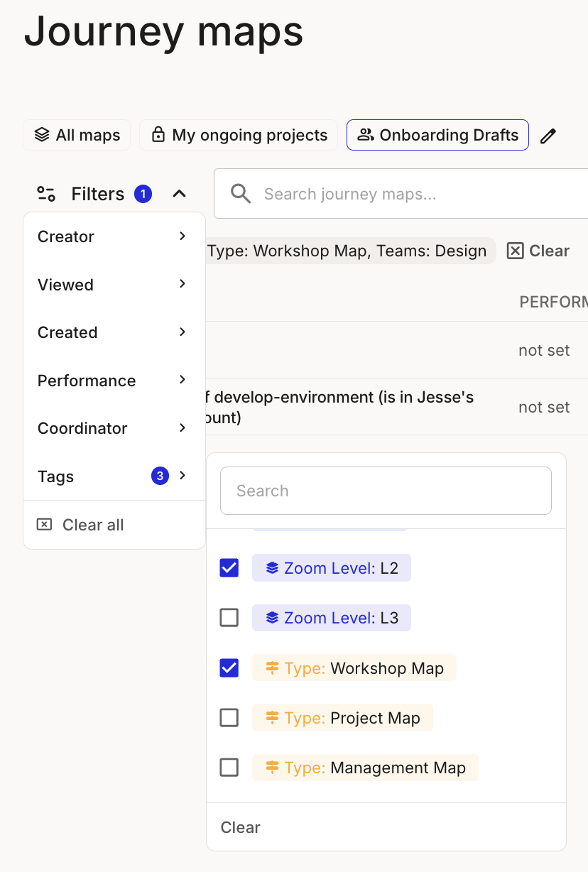This screenshot has height=872, width=588.
Task: Click Clear at the bottom of tags list
Action: [x=241, y=827]
